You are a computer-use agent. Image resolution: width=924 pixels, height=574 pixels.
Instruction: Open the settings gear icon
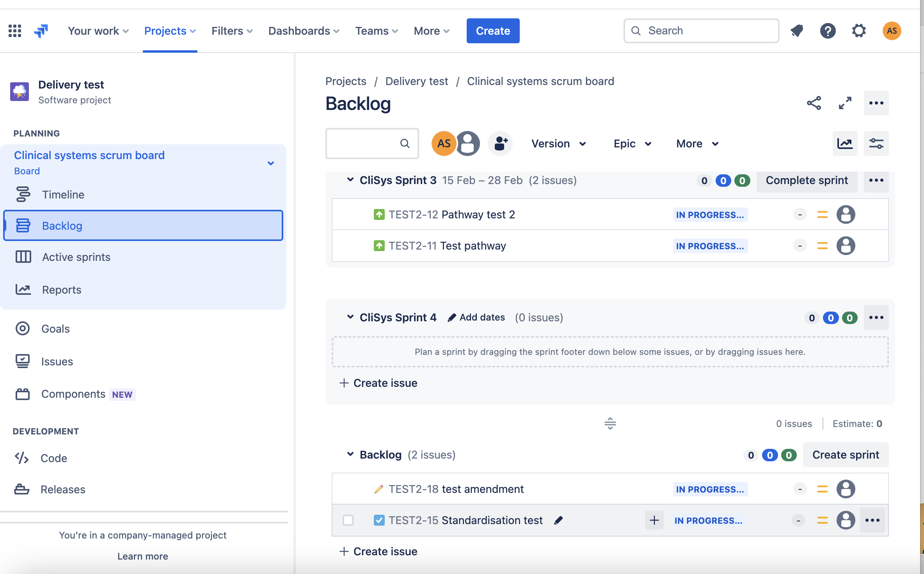(x=859, y=31)
